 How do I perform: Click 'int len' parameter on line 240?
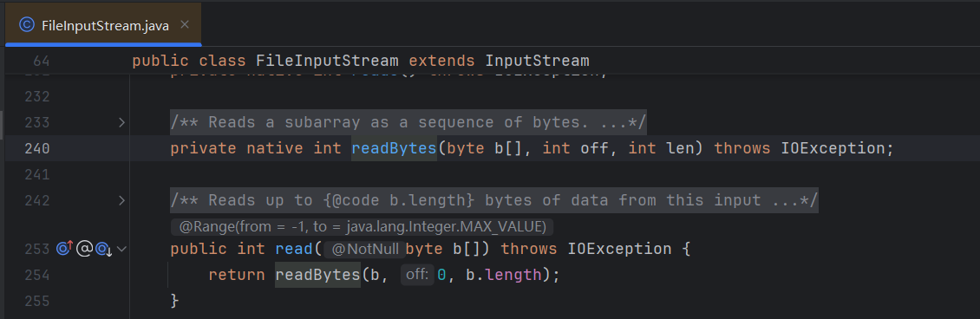pyautogui.click(x=661, y=148)
